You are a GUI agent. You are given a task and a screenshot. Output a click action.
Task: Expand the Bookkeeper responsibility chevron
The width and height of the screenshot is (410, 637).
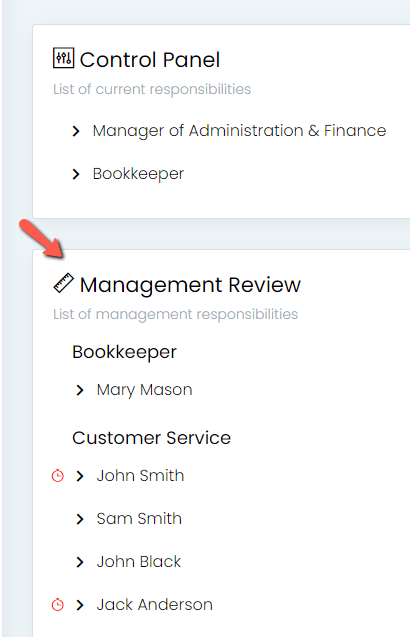(76, 174)
